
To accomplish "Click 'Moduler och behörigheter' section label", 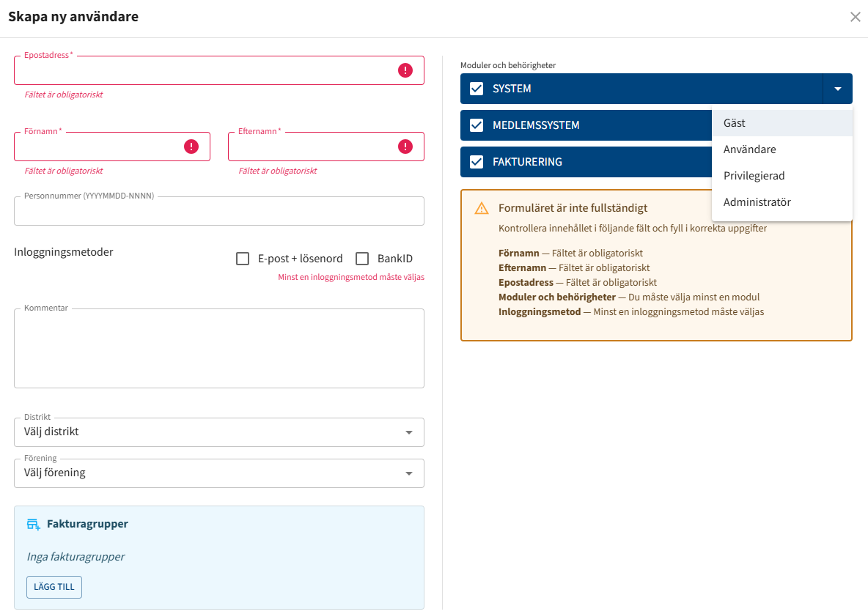I will tap(508, 65).
